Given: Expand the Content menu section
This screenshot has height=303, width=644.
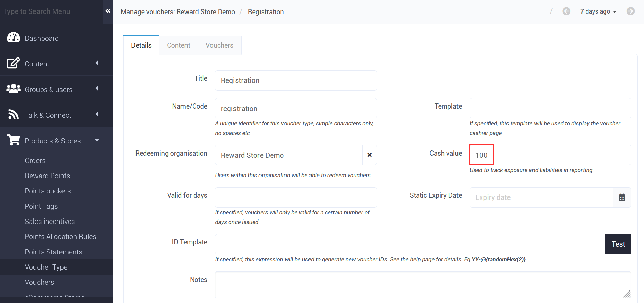Looking at the screenshot, I should click(x=97, y=63).
